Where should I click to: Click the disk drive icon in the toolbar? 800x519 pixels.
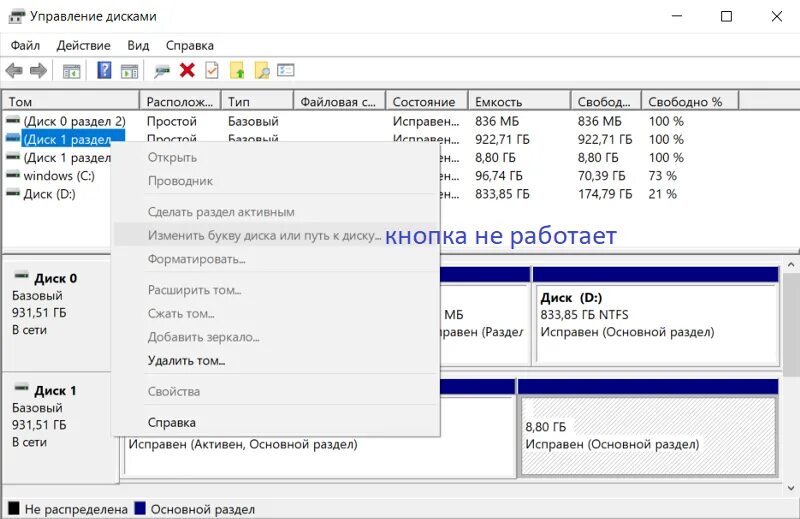(x=162, y=71)
